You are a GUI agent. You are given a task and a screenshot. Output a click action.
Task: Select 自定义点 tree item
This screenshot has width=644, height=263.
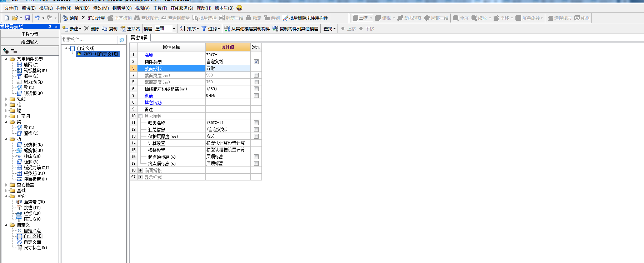pos(32,230)
